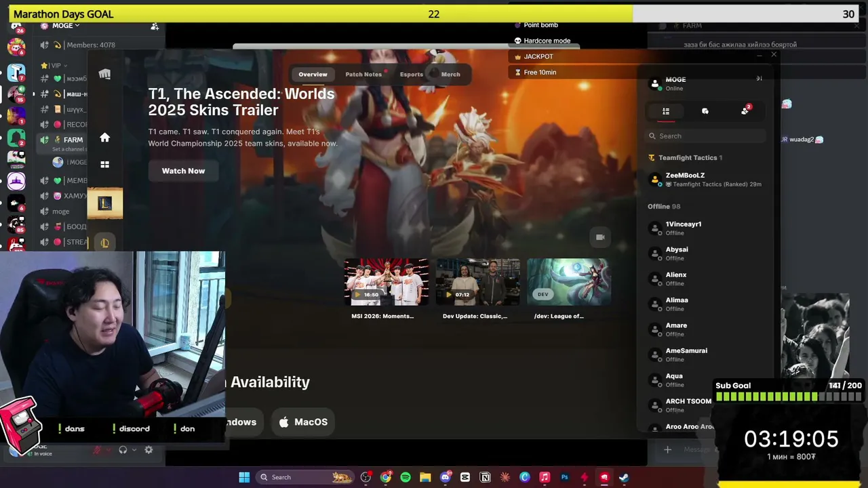
Task: Toggle Discord headphones deafen button
Action: (123, 449)
